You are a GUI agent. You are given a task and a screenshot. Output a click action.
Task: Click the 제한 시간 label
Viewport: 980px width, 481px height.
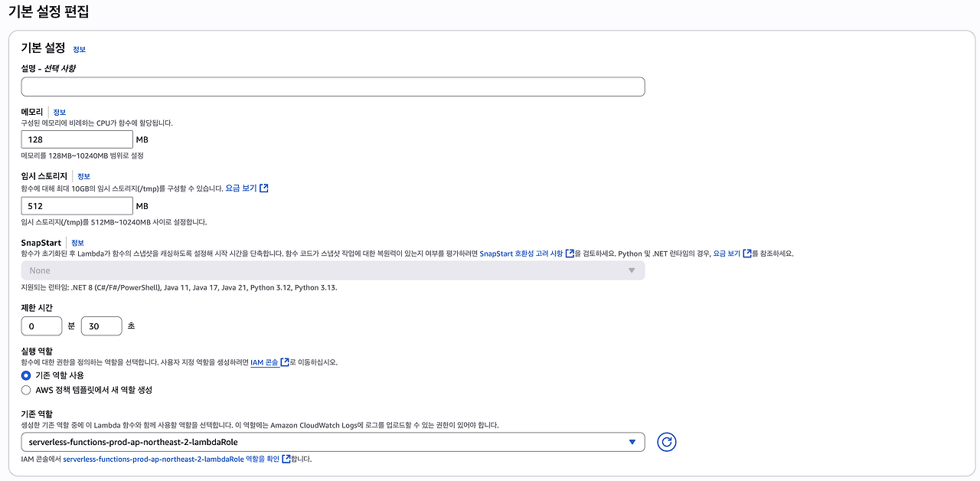coord(37,307)
